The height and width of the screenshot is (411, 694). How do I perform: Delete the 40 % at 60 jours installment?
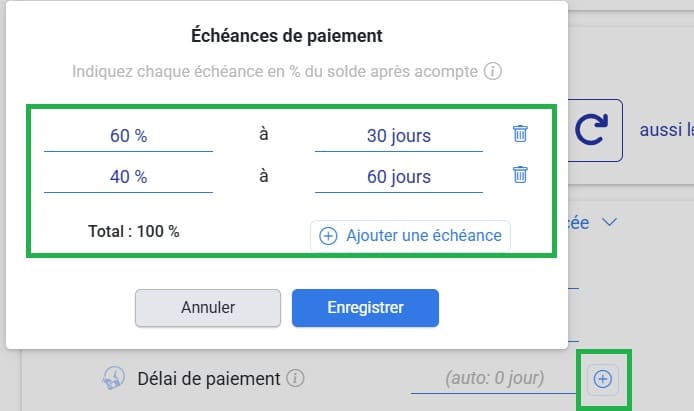tap(520, 175)
